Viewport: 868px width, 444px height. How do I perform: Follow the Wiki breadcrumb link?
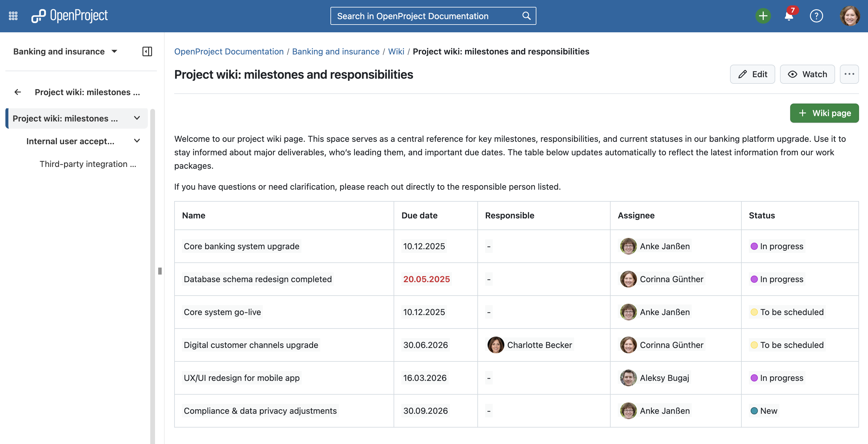point(396,51)
